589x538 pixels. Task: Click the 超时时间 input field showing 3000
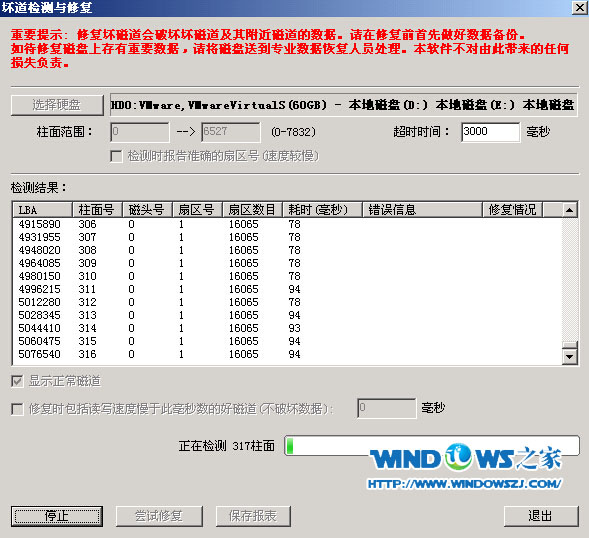(x=491, y=132)
